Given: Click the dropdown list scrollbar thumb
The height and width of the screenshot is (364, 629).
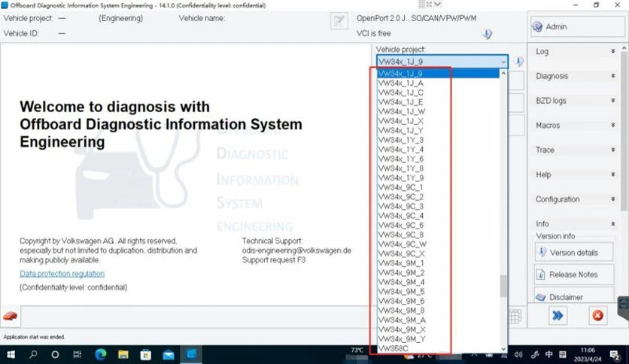Looking at the screenshot, I should click(x=503, y=287).
